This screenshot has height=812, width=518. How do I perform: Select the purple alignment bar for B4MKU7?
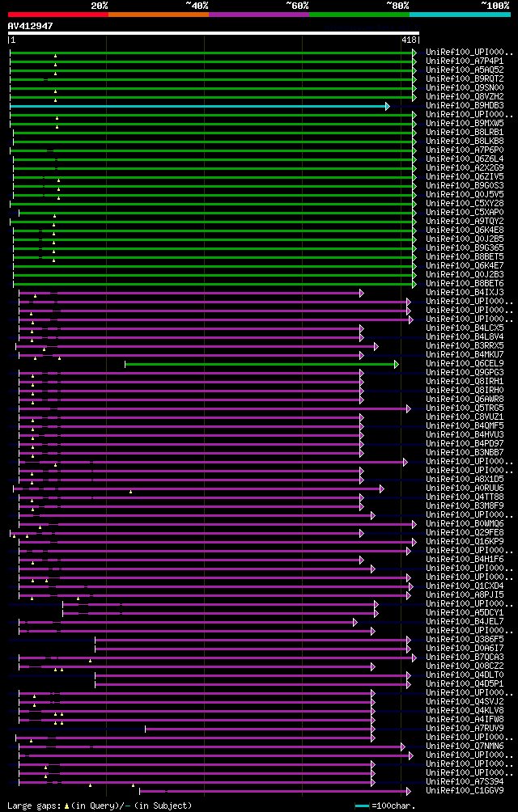tap(191, 355)
